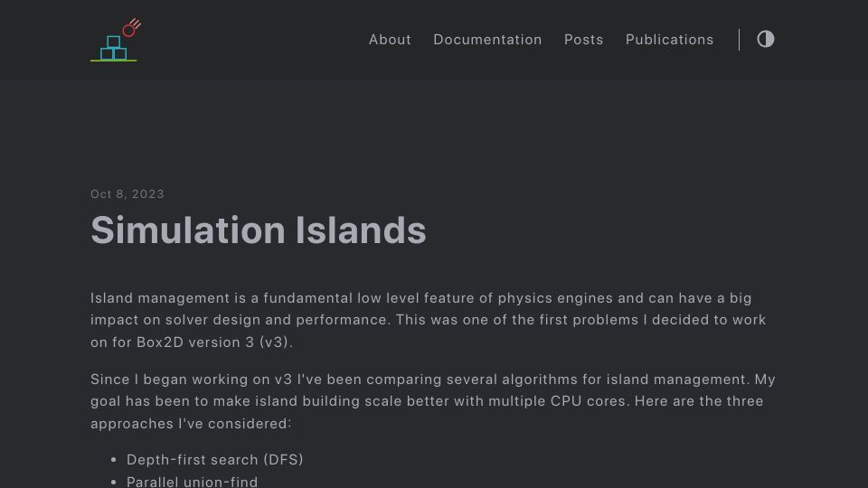Go to the Posts page
Viewport: 868px width, 488px height.
[x=583, y=40]
